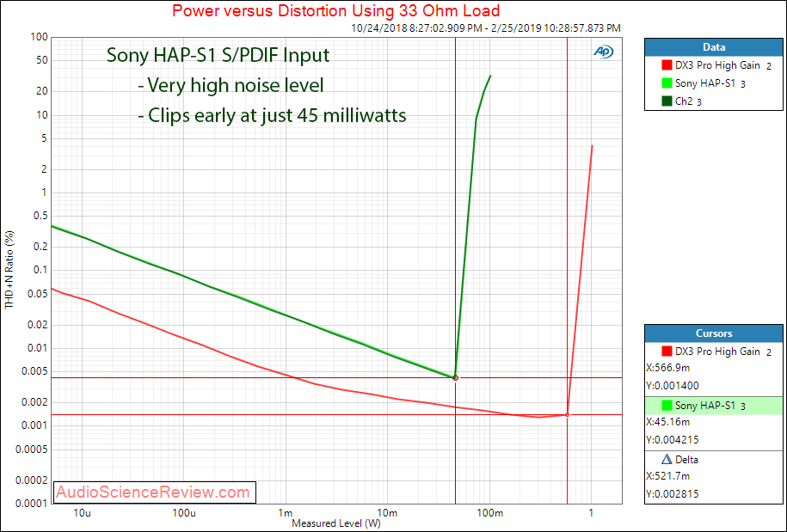Select the "Ch2" legend entry
The height and width of the screenshot is (532, 787).
pos(684,101)
